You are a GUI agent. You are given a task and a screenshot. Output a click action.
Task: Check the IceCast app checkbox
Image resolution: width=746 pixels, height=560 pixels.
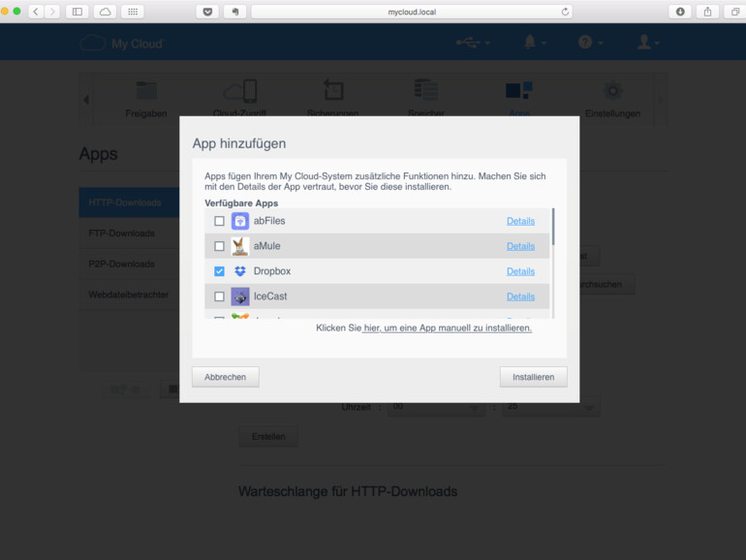tap(219, 296)
